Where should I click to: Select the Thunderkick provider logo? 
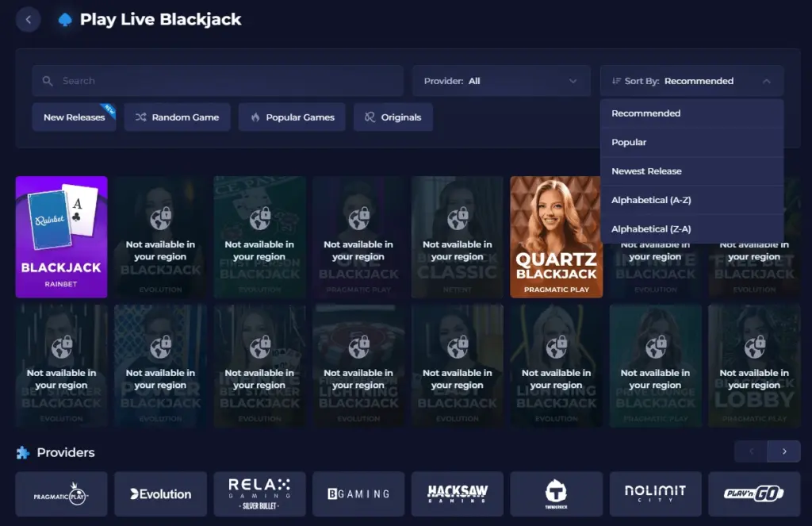(x=556, y=494)
